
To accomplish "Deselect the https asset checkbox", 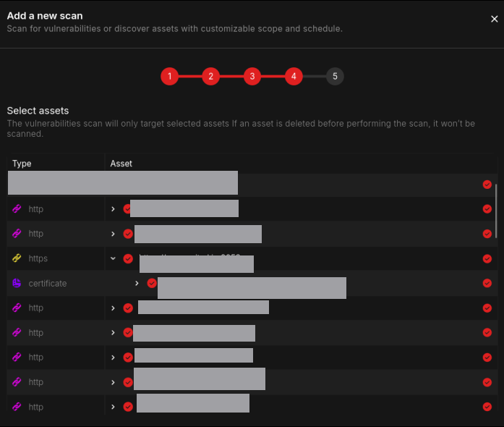I will tap(128, 258).
